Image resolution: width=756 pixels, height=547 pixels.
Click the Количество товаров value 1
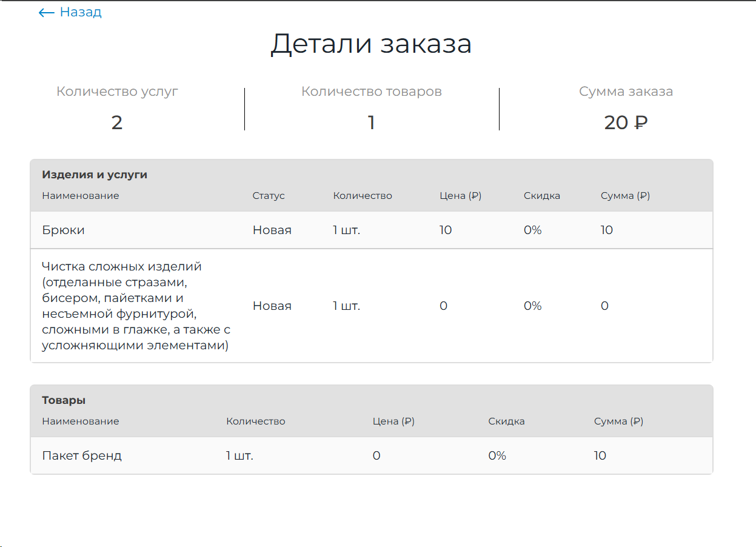[371, 122]
